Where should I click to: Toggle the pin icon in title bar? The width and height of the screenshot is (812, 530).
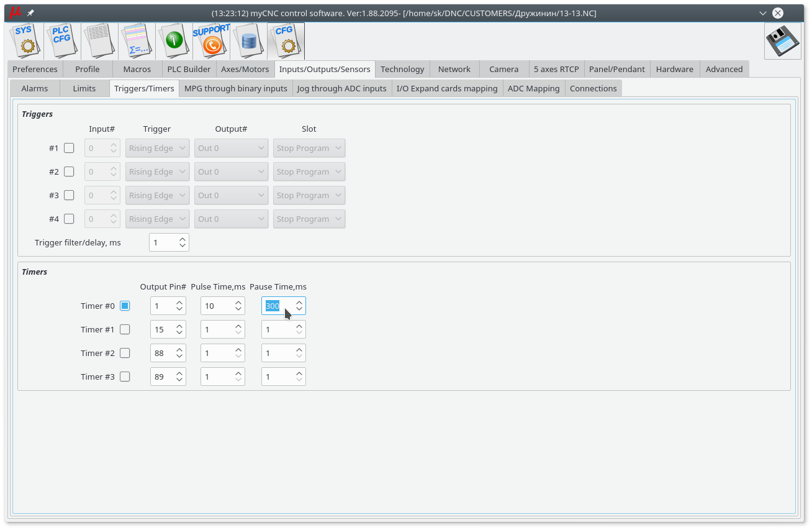[31, 13]
